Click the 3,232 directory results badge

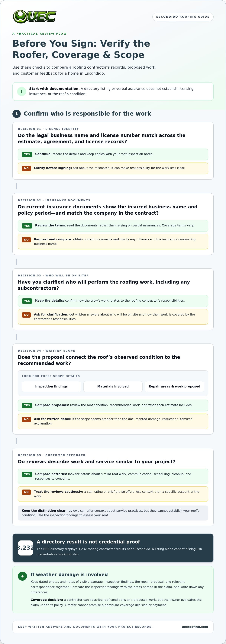tap(25, 548)
